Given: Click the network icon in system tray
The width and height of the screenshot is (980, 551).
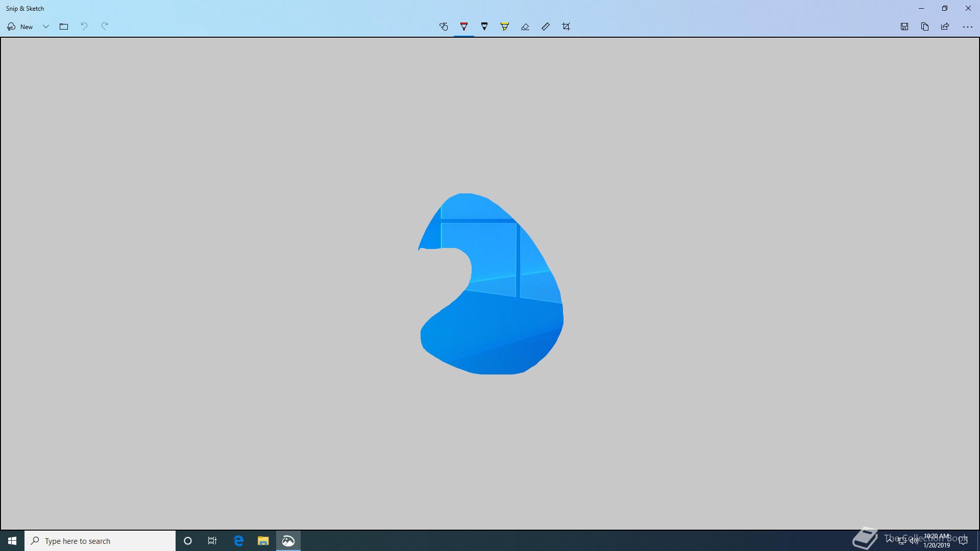Looking at the screenshot, I should (x=901, y=541).
